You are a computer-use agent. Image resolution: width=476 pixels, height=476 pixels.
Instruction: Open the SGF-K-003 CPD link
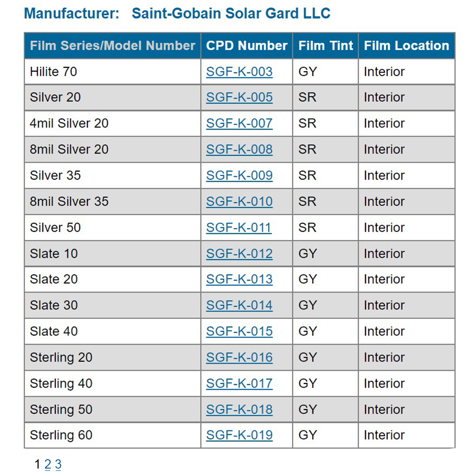click(239, 72)
